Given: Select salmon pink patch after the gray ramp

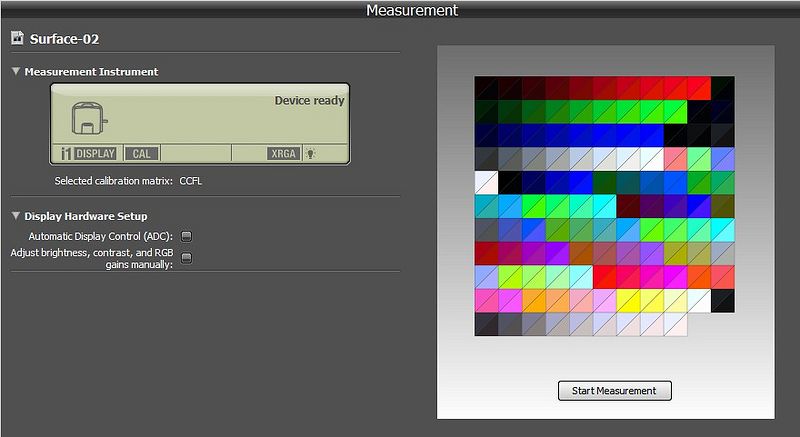Looking at the screenshot, I should tap(676, 159).
